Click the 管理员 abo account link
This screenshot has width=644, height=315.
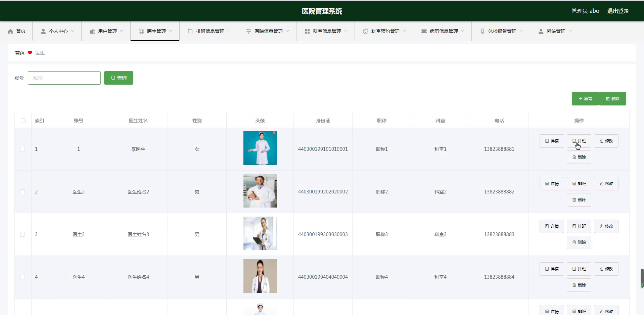(x=585, y=11)
